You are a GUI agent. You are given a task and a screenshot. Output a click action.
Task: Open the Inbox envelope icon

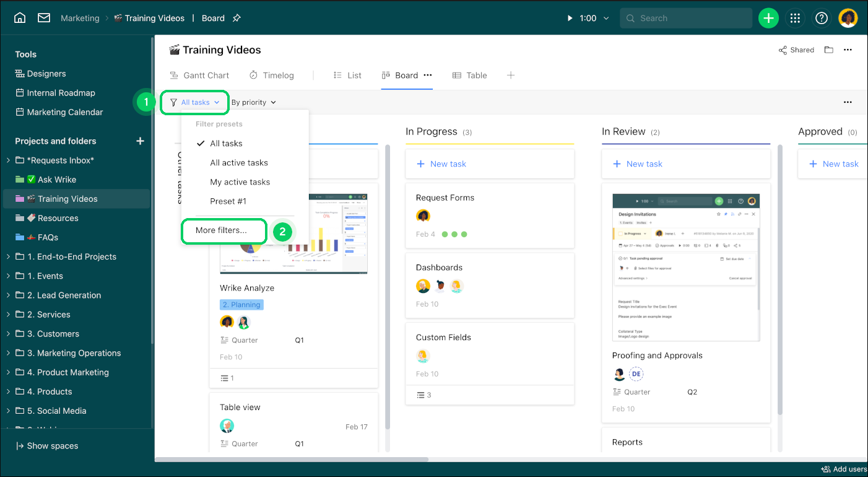point(43,18)
